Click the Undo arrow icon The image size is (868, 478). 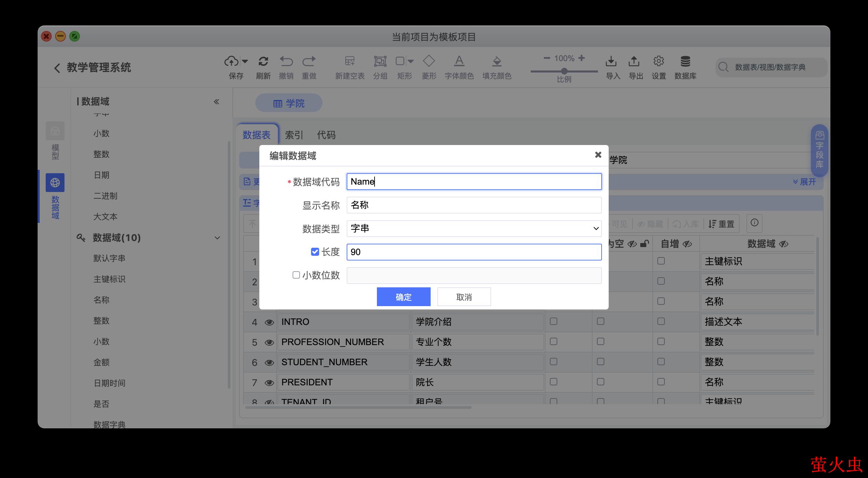coord(286,61)
